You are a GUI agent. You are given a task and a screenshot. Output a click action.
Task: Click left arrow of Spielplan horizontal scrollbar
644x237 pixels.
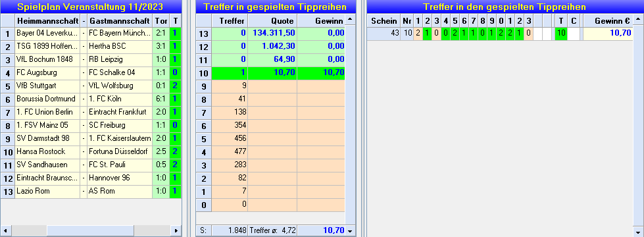[x=6, y=230]
